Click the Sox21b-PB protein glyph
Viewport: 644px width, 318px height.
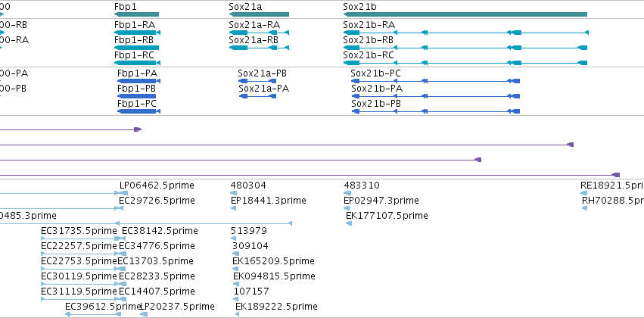[x=436, y=111]
